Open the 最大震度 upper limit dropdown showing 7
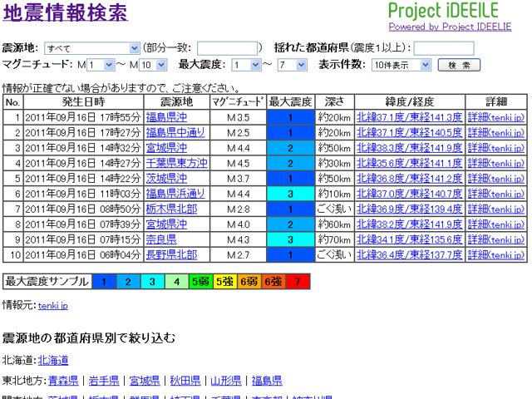532x399 pixels. point(292,65)
